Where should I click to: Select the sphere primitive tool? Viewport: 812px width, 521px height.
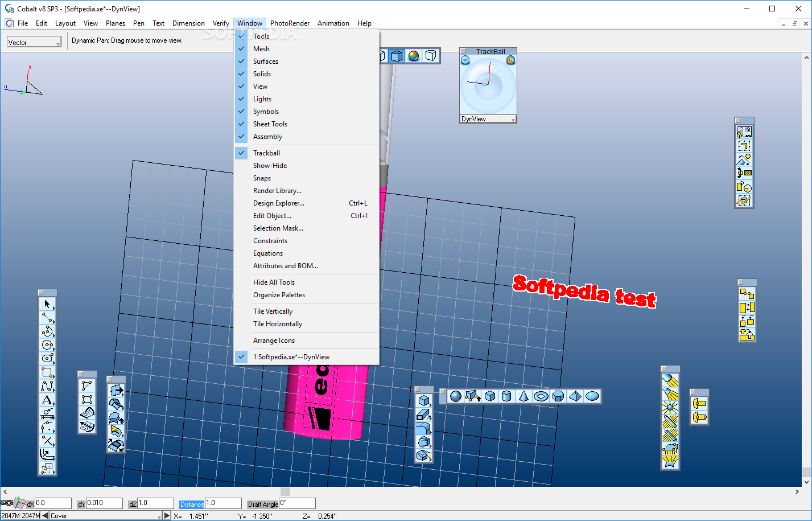coord(456,396)
